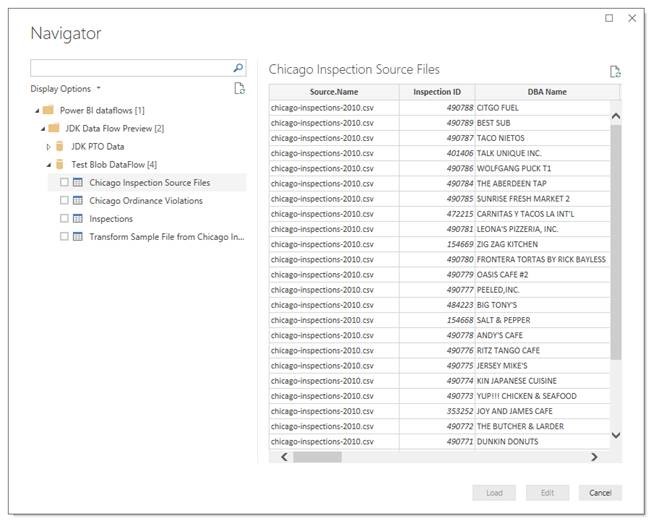Click the THE ABERDEEN TAP cell
The height and width of the screenshot is (526, 659).
coord(543,183)
